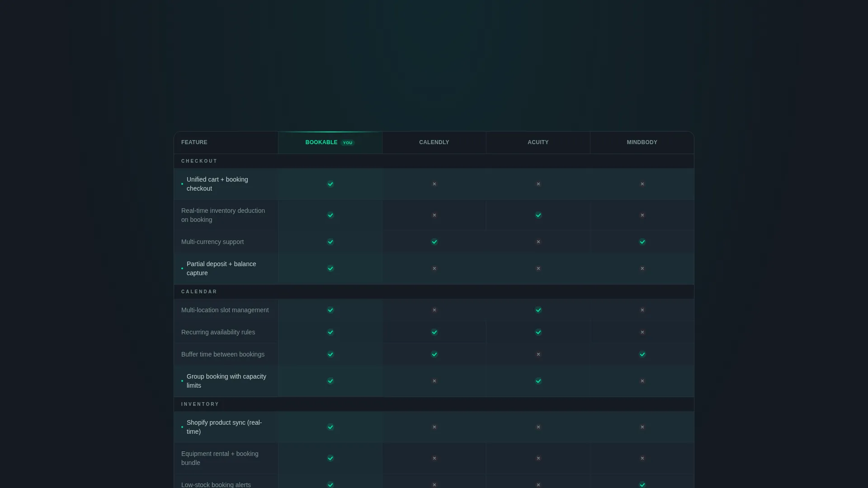Viewport: 868px width, 488px height.
Task: Select Acuity cross in Equipment rental row
Action: (x=538, y=458)
